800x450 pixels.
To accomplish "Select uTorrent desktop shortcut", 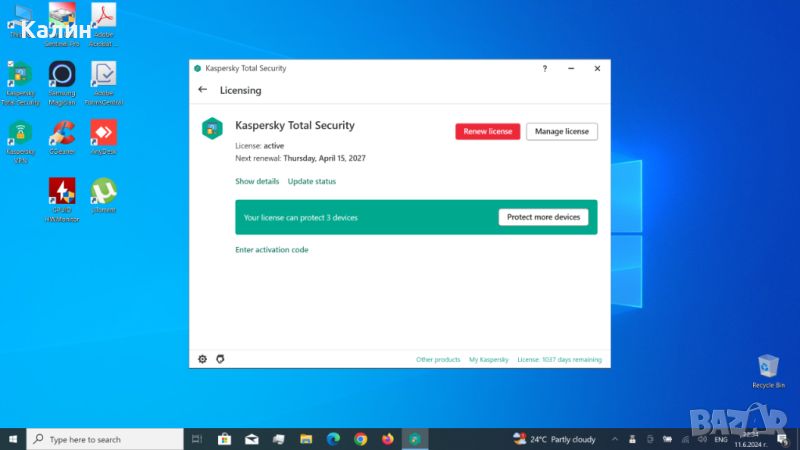I will click(104, 195).
